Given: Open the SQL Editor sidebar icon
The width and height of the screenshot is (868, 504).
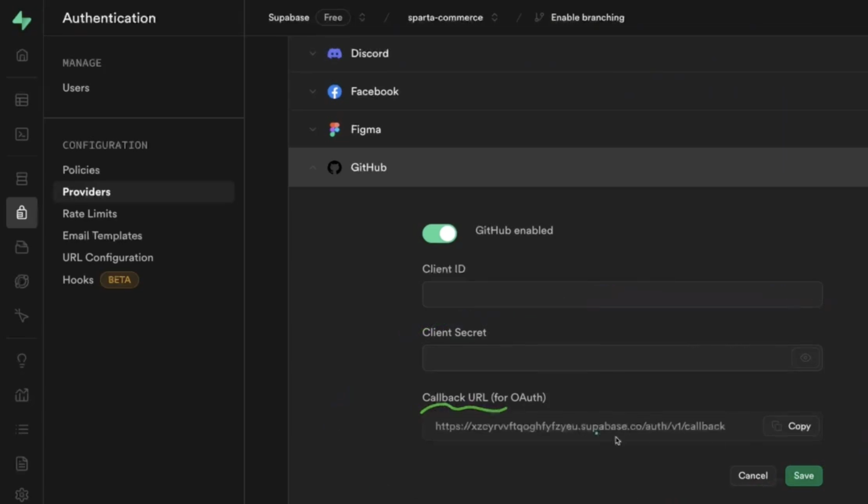Looking at the screenshot, I should pyautogui.click(x=22, y=134).
